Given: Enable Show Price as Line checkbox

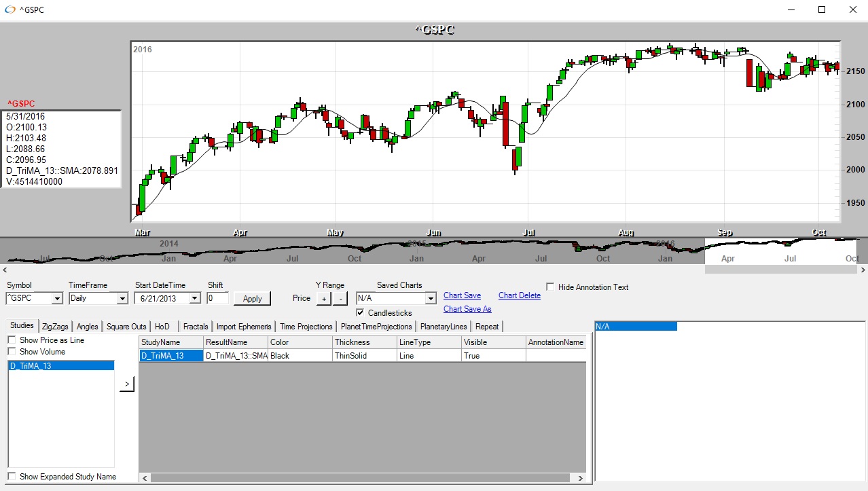Looking at the screenshot, I should point(12,340).
